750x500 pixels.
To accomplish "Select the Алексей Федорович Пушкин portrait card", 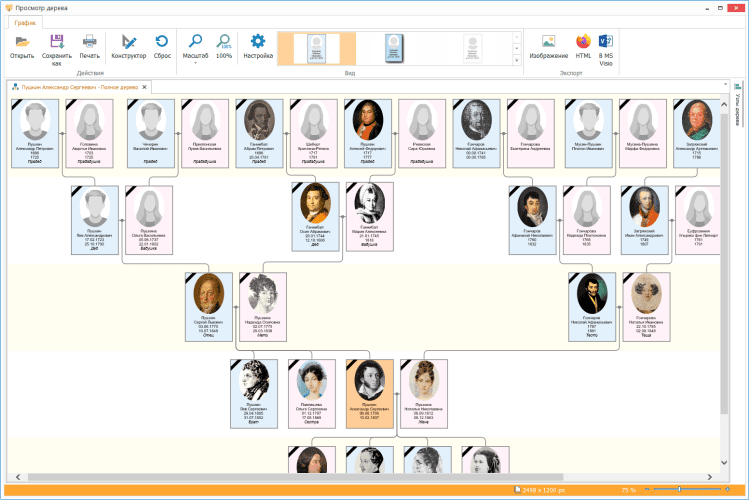I will 367,133.
